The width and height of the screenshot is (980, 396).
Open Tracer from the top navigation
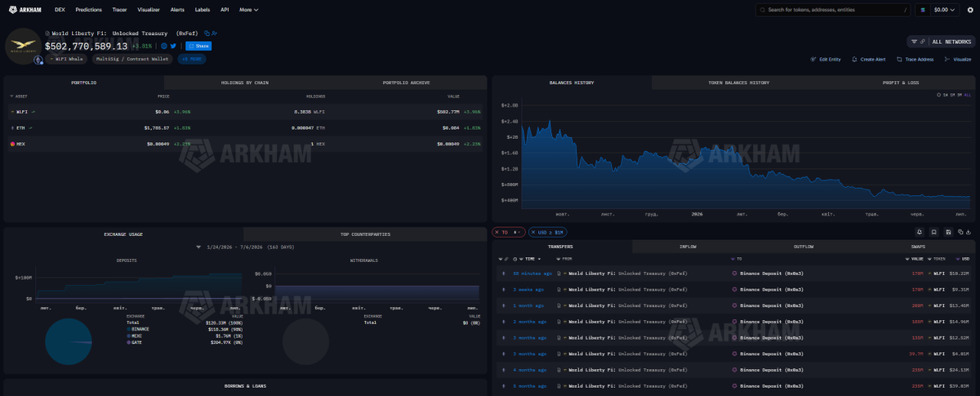119,10
